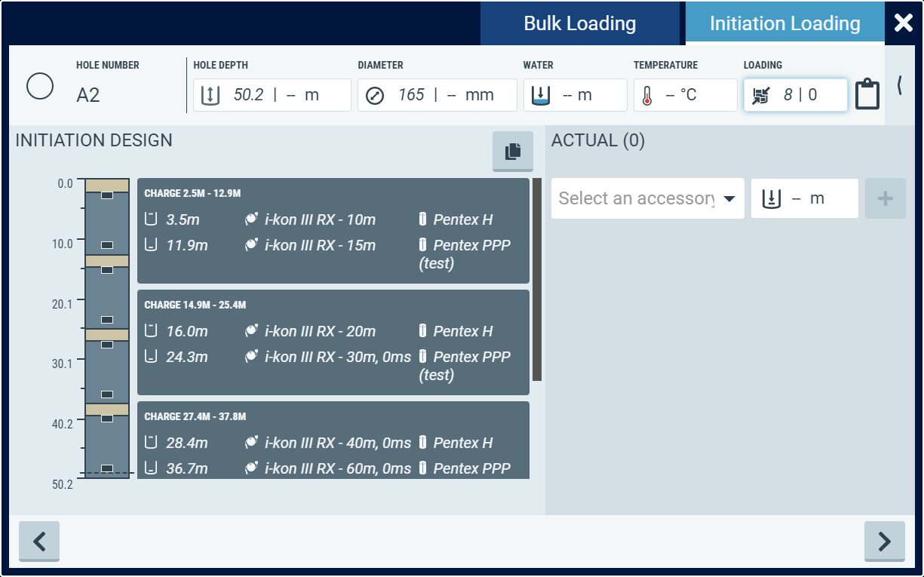Click the 24.3m primer depth entry
The height and width of the screenshot is (577, 924).
[187, 358]
